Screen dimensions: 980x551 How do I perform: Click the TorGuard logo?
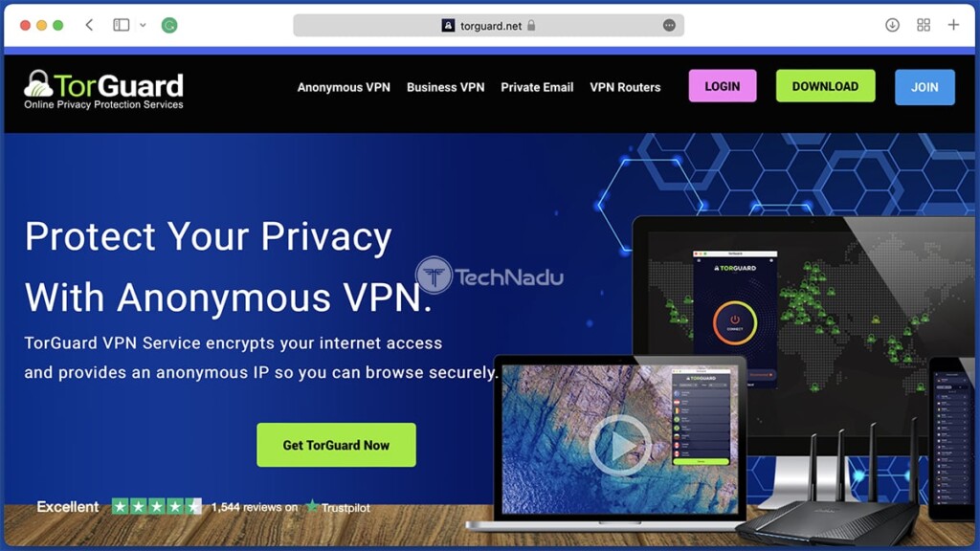coord(103,89)
